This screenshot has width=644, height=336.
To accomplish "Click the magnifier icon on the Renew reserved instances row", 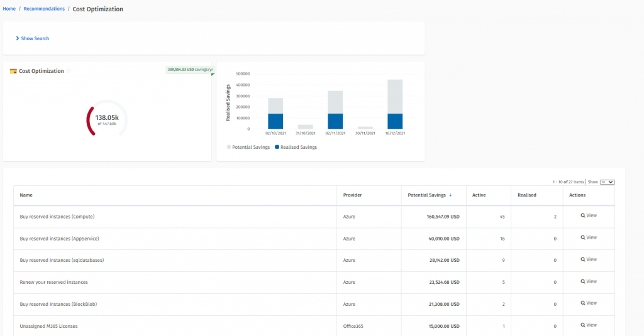I will 583,281.
